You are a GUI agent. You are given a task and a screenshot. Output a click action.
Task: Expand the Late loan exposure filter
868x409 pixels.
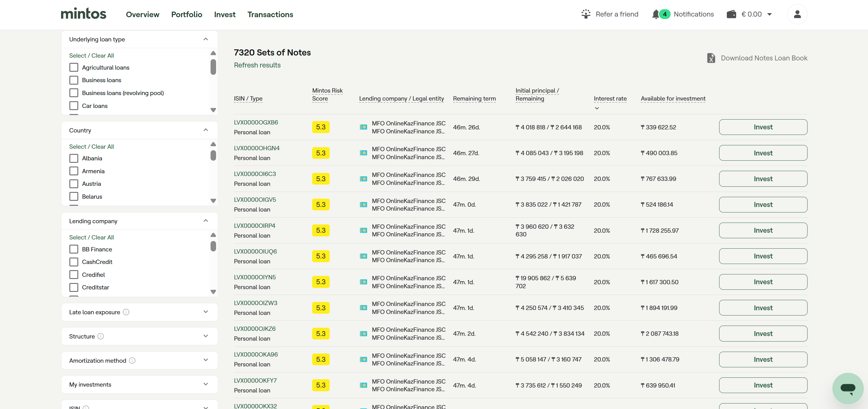206,312
